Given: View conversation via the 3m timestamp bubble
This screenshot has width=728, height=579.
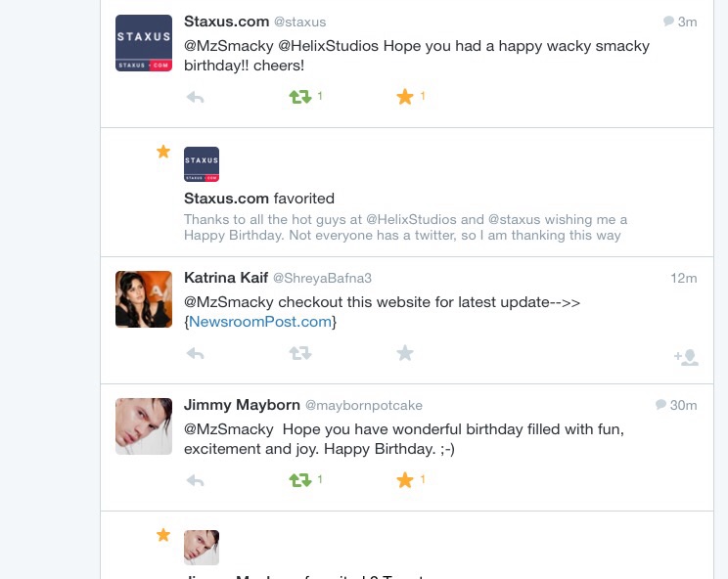Looking at the screenshot, I should pyautogui.click(x=680, y=22).
